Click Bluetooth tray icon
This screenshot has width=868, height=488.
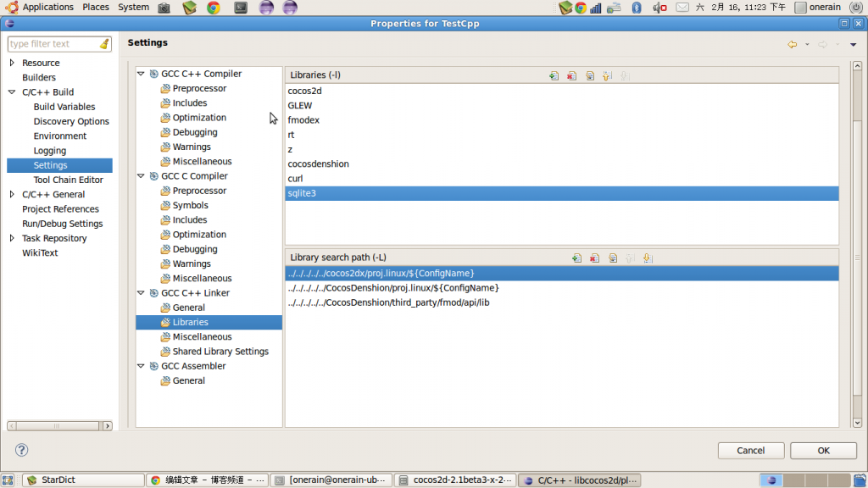(x=637, y=7)
